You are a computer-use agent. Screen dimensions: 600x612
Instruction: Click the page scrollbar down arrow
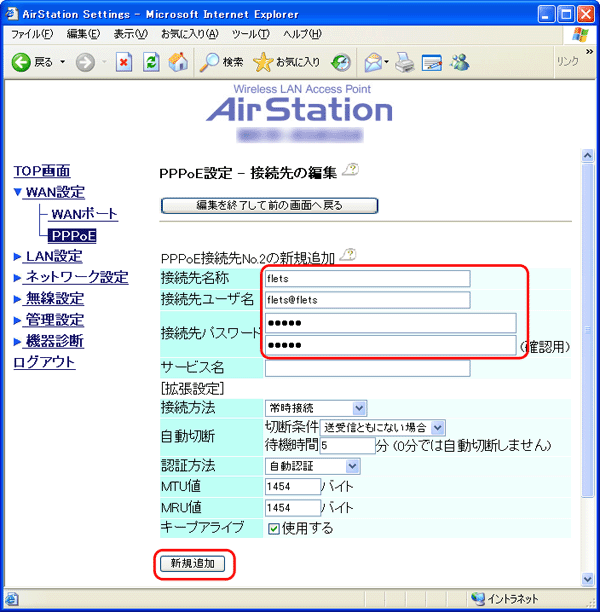pos(588,579)
